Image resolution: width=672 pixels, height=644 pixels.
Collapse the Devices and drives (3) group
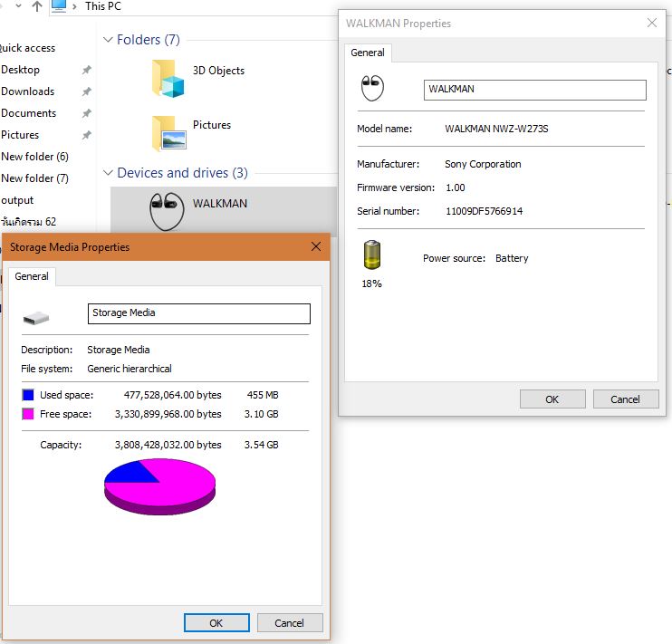pyautogui.click(x=108, y=172)
